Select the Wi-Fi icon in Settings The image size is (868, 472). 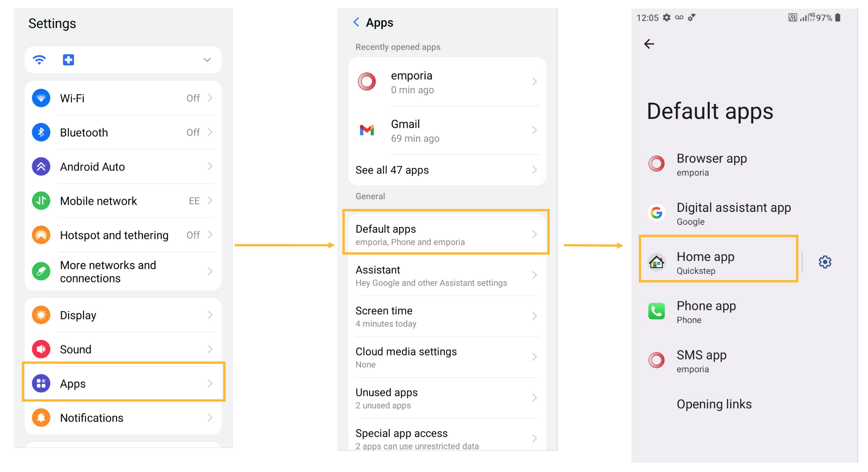40,98
